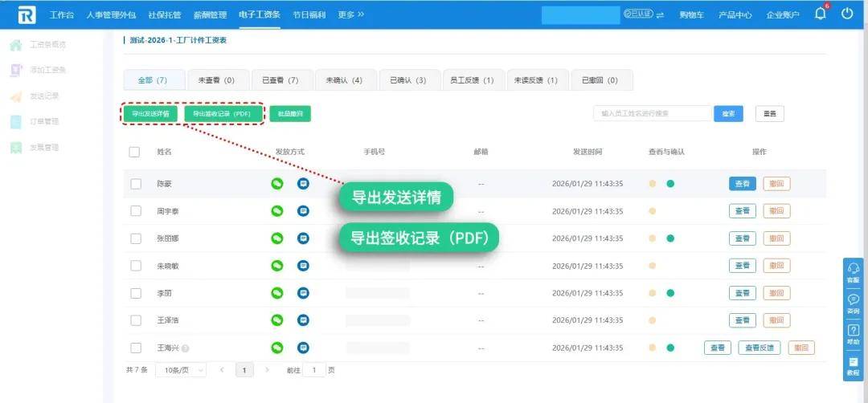Open the notification bell with red badge
The image size is (868, 403).
[821, 14]
